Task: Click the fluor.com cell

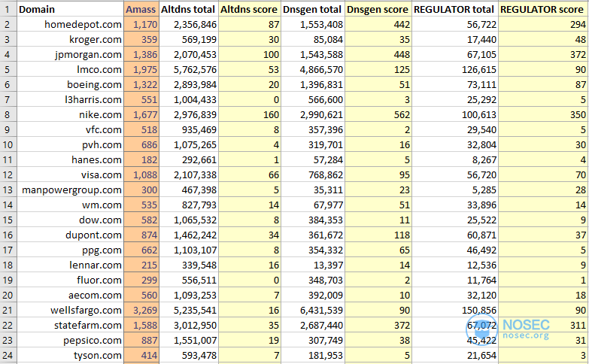Action: click(70, 280)
